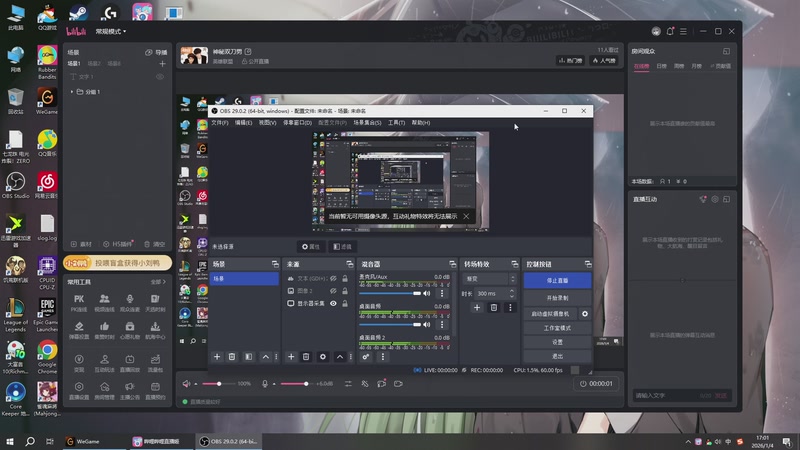Open 视图(V) menu in OBS
The image size is (800, 450).
[x=267, y=123]
